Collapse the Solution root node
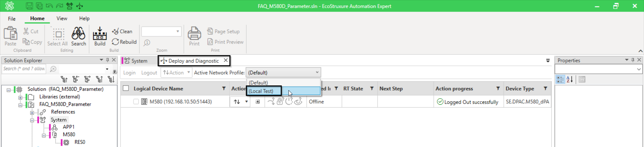 (x=9, y=90)
